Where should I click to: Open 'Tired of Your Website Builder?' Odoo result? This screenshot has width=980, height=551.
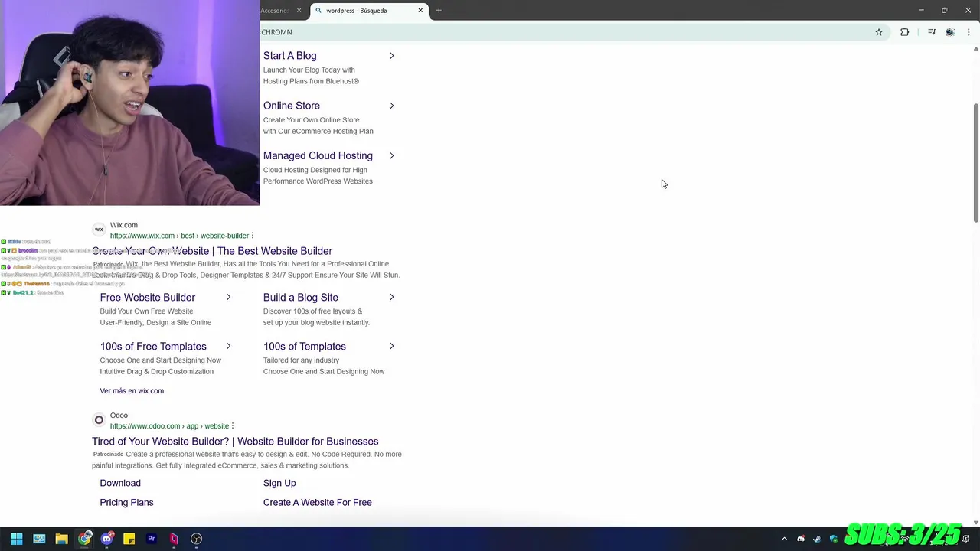tap(235, 442)
